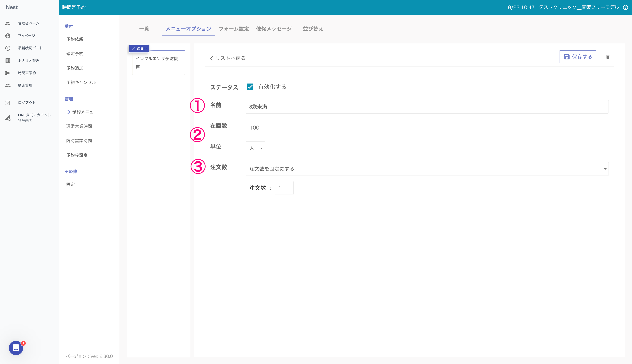This screenshot has width=632, height=364.
Task: Click the 名前 input field
Action: coord(427,107)
